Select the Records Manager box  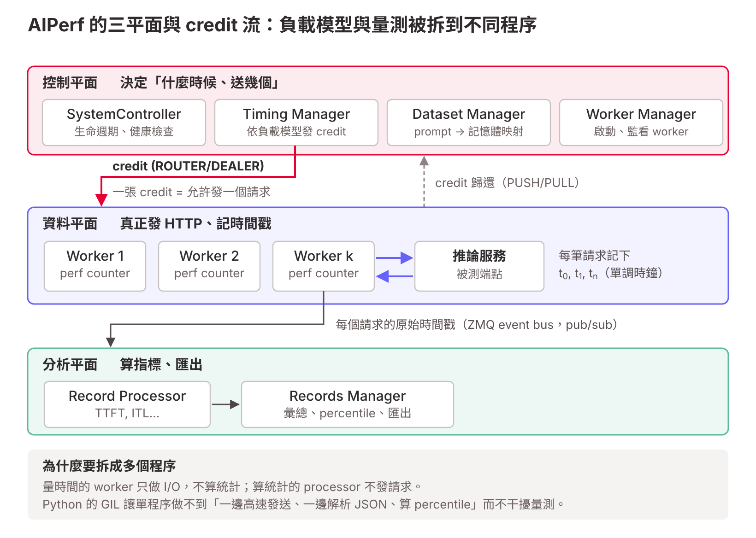348,404
